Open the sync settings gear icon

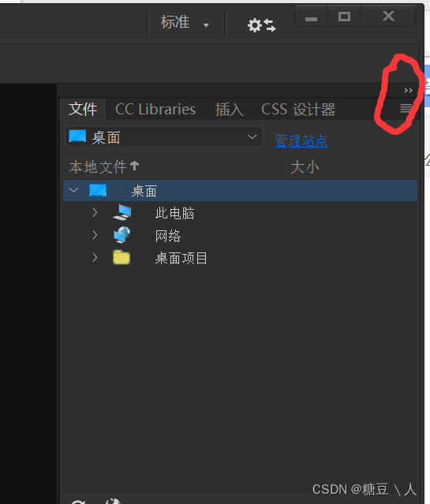coord(261,25)
